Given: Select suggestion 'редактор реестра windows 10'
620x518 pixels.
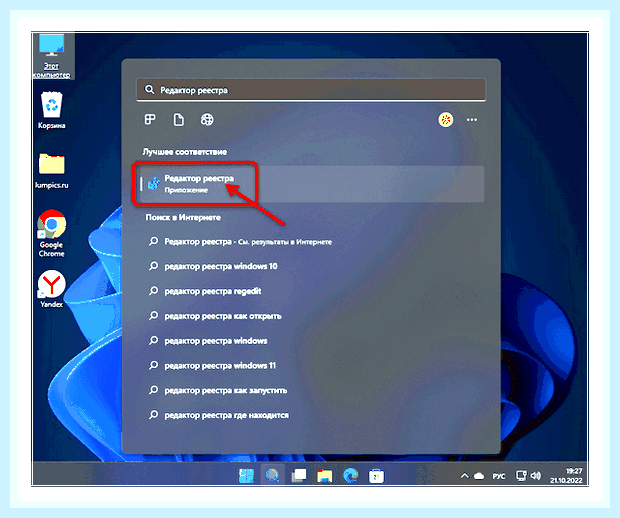Looking at the screenshot, I should click(x=213, y=266).
